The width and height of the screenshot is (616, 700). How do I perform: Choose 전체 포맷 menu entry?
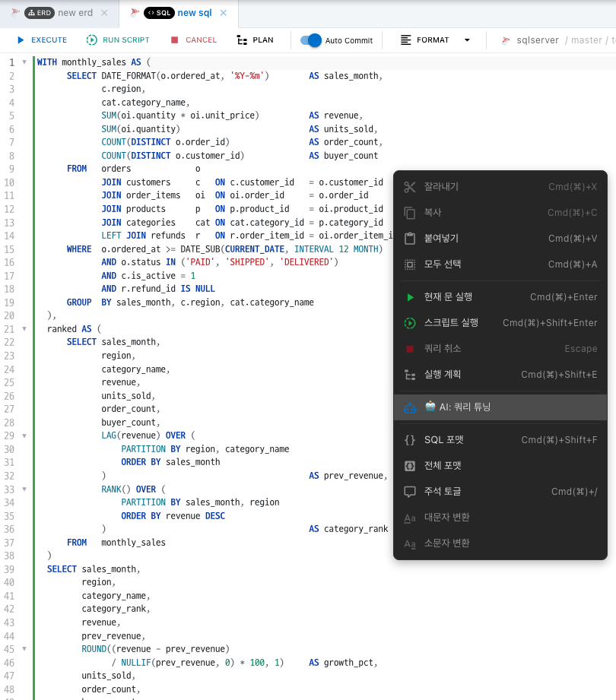pyautogui.click(x=500, y=466)
